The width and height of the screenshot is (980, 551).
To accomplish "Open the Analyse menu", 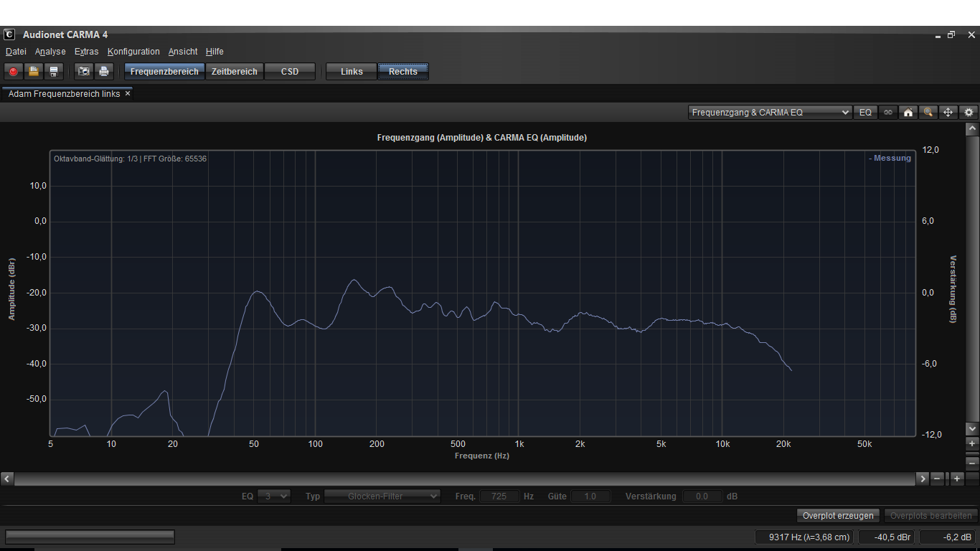I will click(50, 52).
